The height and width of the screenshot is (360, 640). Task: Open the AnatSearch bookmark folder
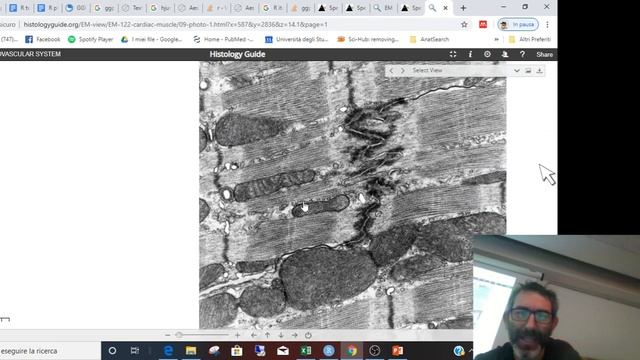click(429, 39)
